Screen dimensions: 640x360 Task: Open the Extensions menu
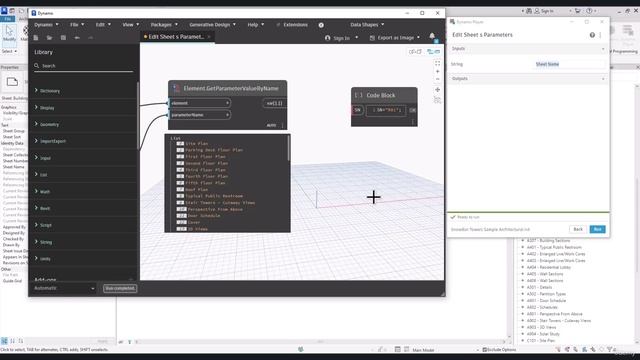point(292,25)
